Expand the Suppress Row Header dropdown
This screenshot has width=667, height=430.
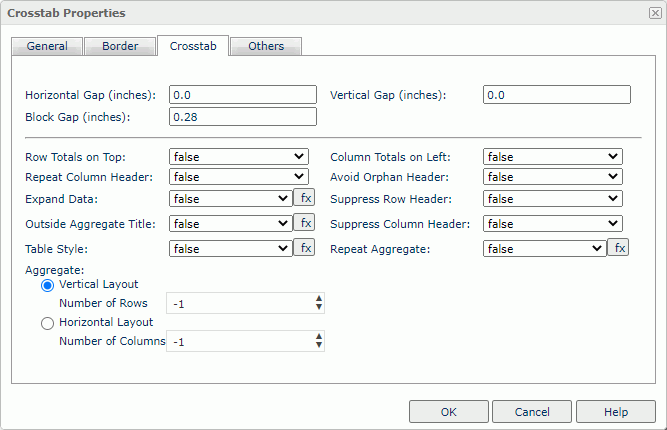[553, 199]
